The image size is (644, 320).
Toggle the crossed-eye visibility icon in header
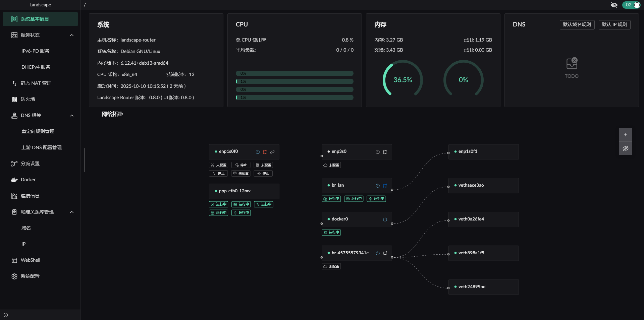tap(614, 5)
